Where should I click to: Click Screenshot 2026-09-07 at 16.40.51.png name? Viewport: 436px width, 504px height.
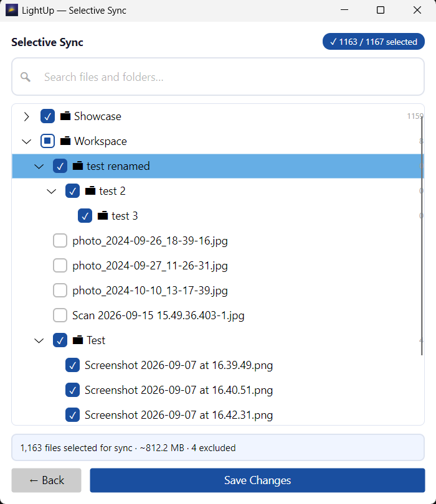179,390
